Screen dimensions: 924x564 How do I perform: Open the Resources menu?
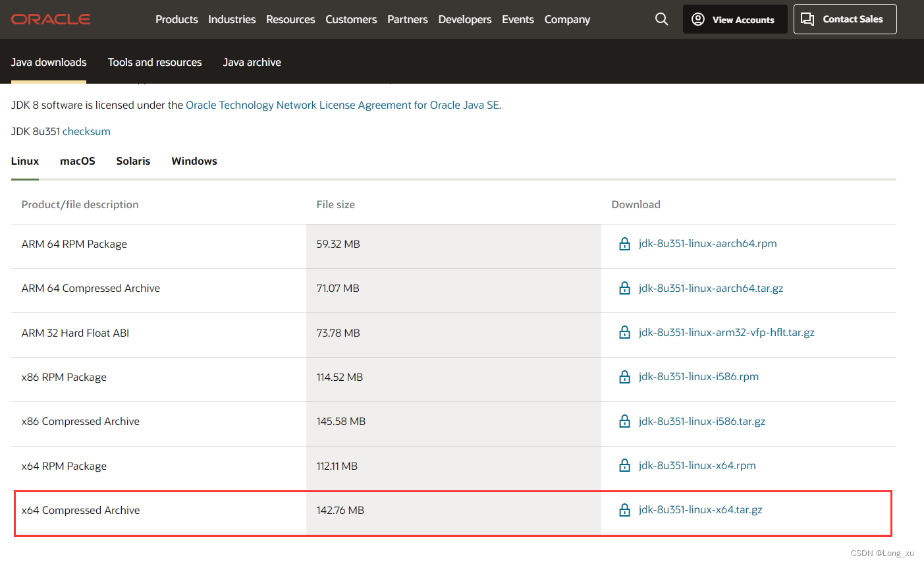[290, 19]
